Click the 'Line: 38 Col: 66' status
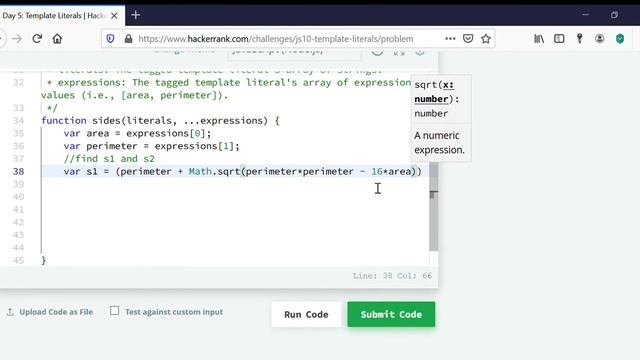The image size is (640, 360). click(x=392, y=276)
